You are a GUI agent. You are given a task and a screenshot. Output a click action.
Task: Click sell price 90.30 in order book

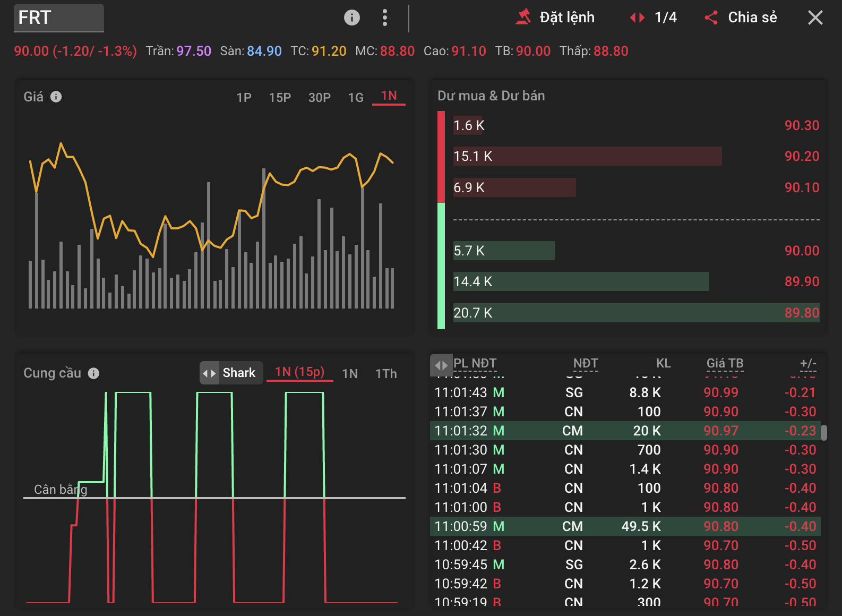[802, 125]
